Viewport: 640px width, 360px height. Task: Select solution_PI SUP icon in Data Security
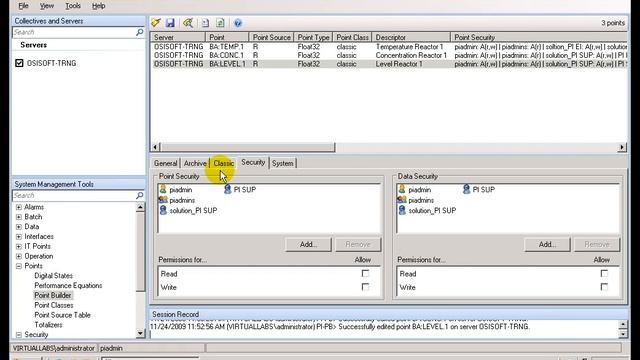click(x=402, y=210)
